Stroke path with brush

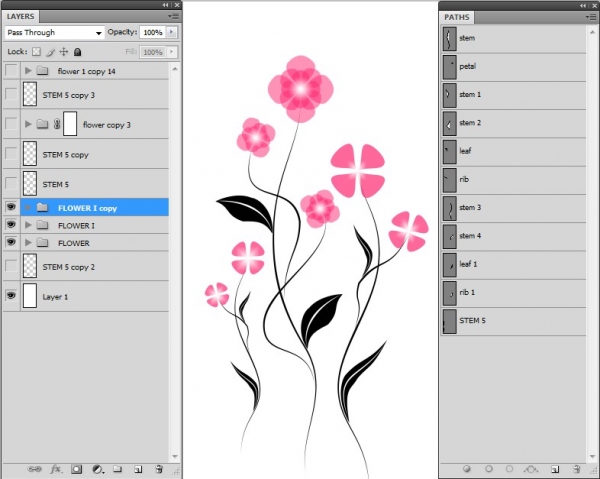[489, 469]
